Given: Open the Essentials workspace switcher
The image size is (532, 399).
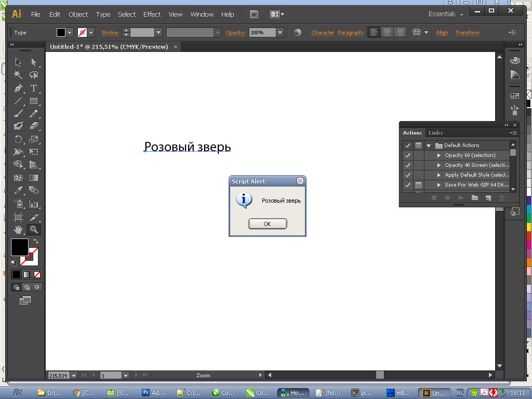Looking at the screenshot, I should click(445, 14).
